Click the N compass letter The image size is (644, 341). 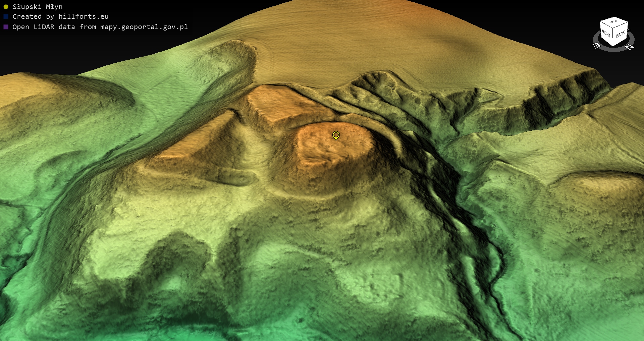coord(630,47)
